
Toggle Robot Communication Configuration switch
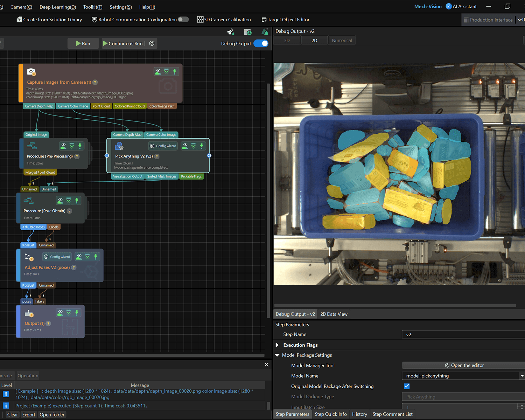(183, 20)
